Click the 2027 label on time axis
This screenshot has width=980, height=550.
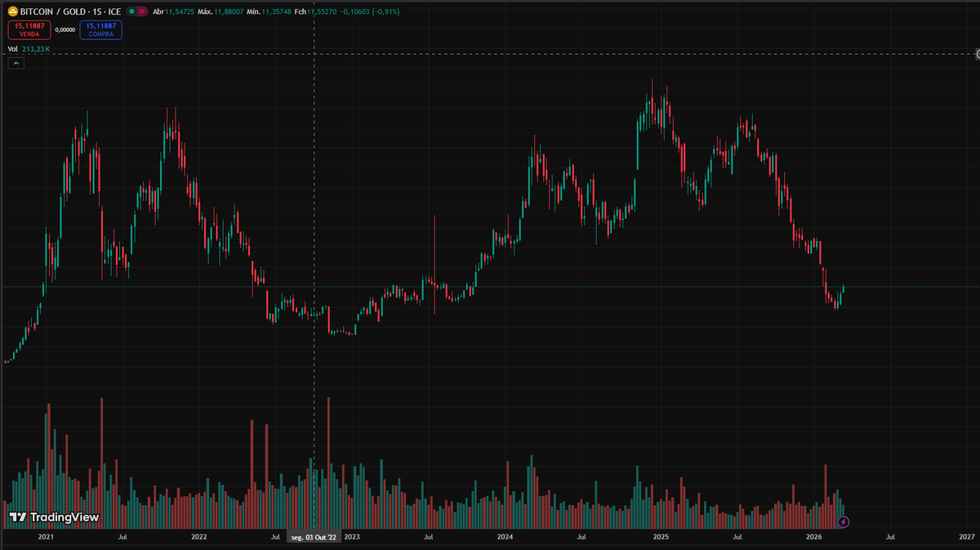pyautogui.click(x=967, y=538)
